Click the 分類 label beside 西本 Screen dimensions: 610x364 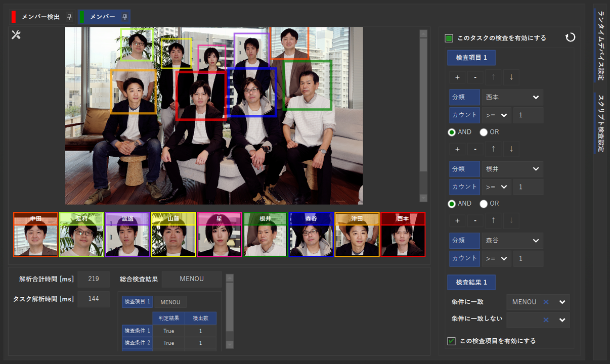[x=464, y=97]
